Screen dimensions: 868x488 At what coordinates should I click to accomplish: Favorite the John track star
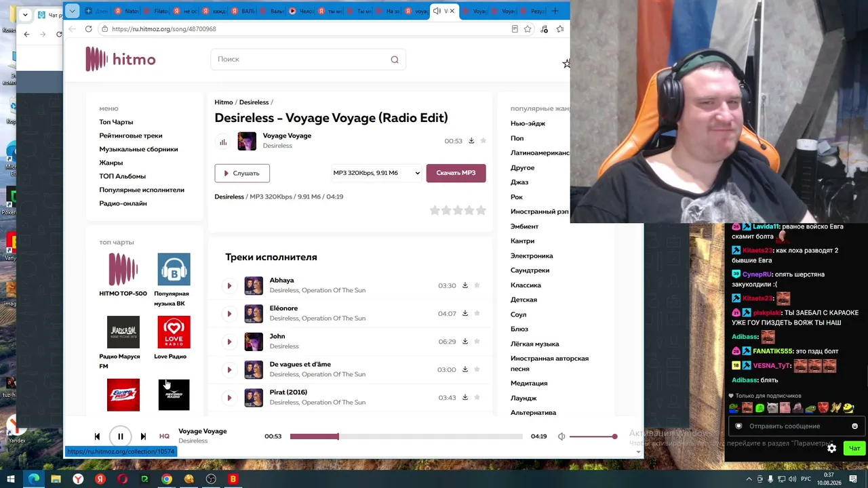[477, 342]
